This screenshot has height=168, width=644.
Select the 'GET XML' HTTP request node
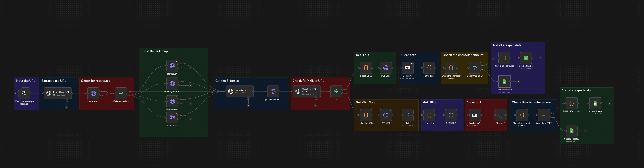coord(386,115)
